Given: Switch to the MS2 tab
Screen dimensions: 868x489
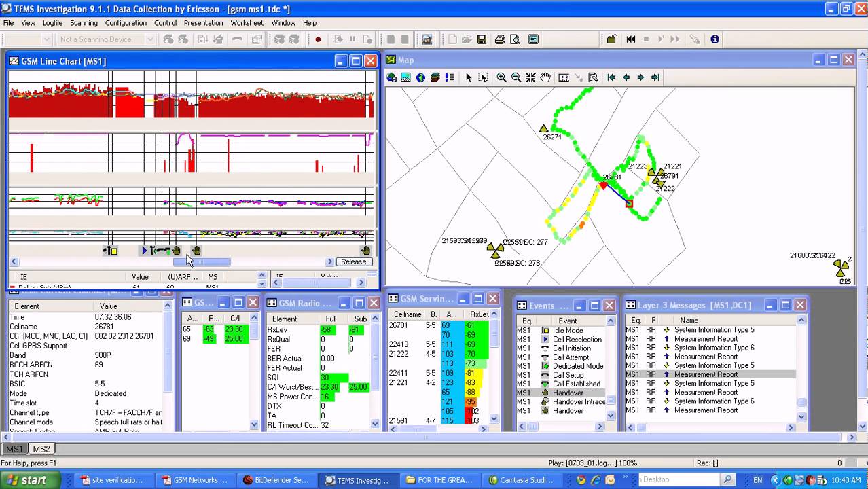Looking at the screenshot, I should click(x=41, y=449).
